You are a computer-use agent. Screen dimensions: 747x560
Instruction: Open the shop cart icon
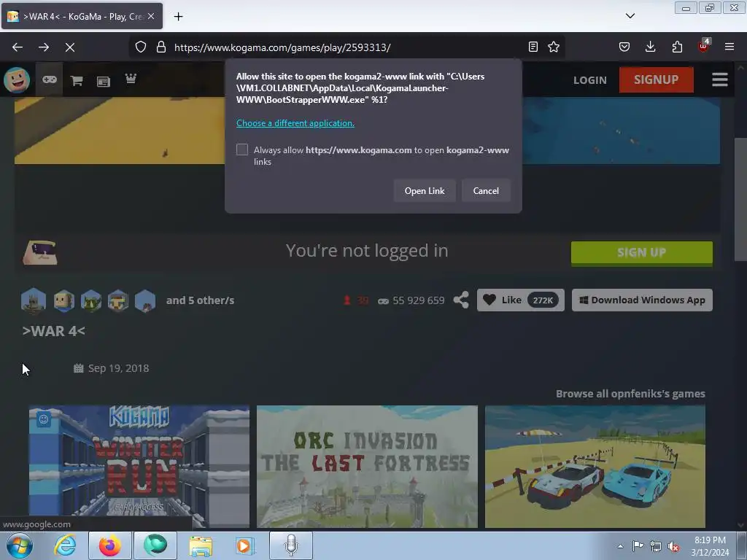77,81
